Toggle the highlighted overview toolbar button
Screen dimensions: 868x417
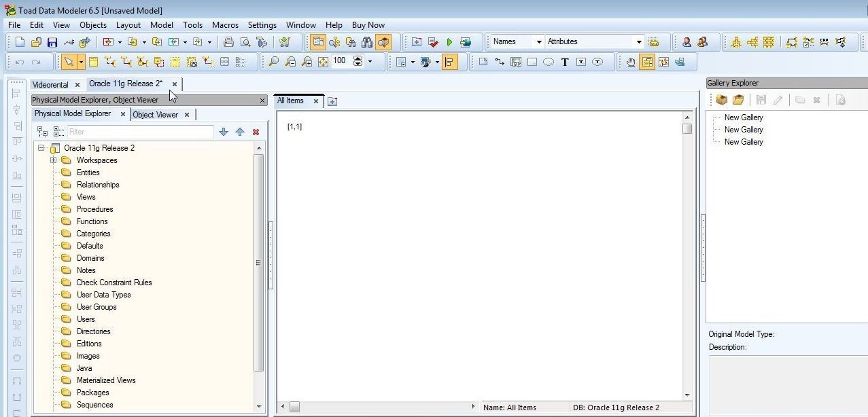[647, 62]
